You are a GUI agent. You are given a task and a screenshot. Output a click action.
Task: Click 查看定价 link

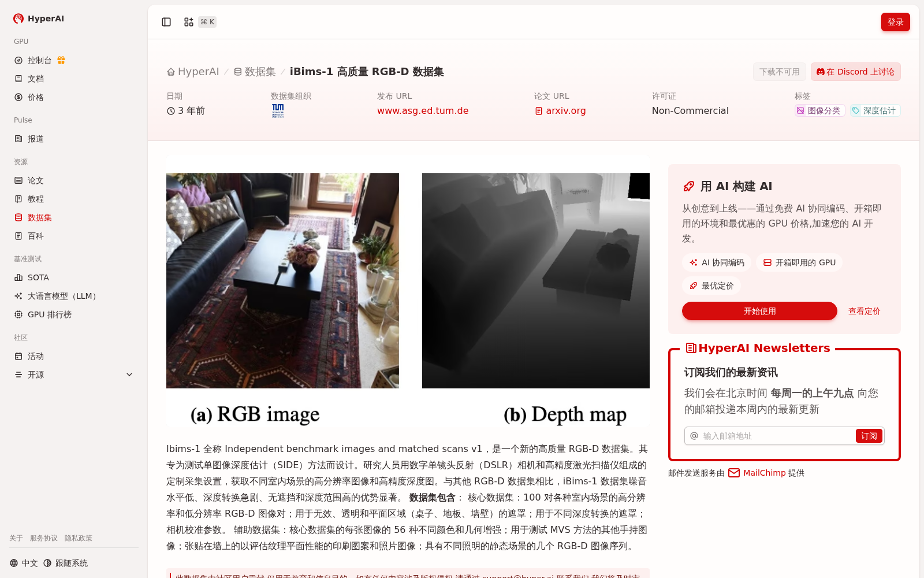864,311
